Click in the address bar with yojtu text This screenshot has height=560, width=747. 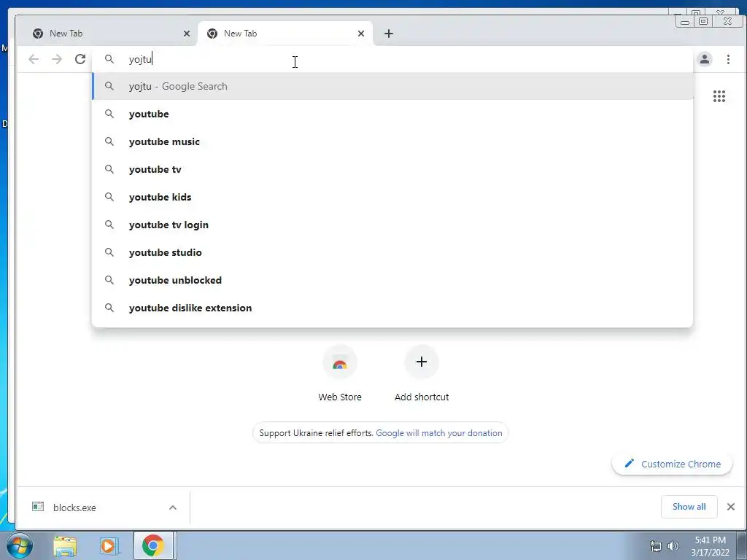pyautogui.click(x=393, y=59)
